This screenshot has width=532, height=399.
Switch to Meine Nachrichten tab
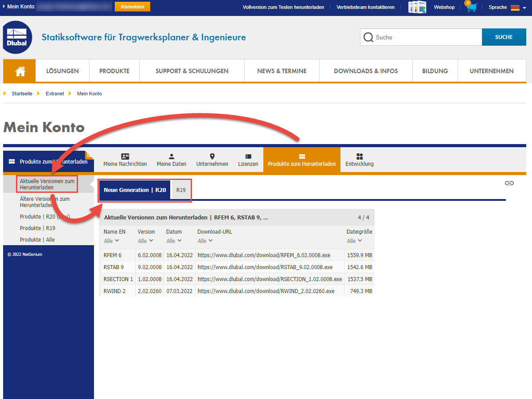pos(125,160)
